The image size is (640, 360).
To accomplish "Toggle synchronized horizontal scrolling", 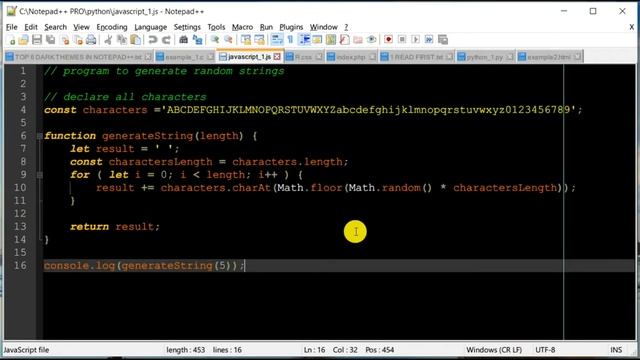I will [259, 40].
